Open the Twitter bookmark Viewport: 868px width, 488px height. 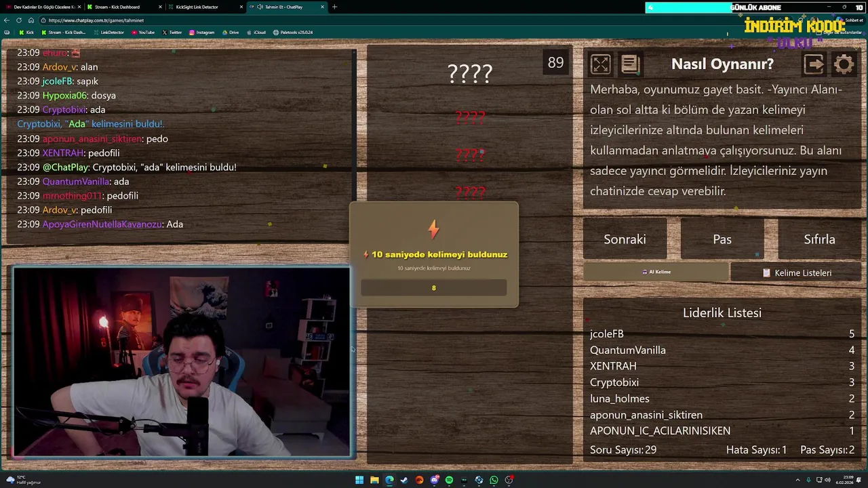pyautogui.click(x=172, y=33)
